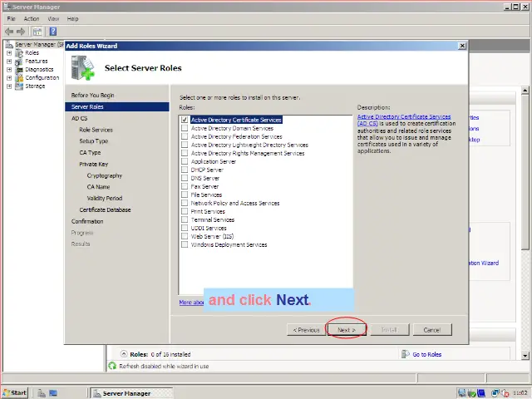Cancel the Add Roles Wizard
The image size is (532, 399).
[x=432, y=330]
